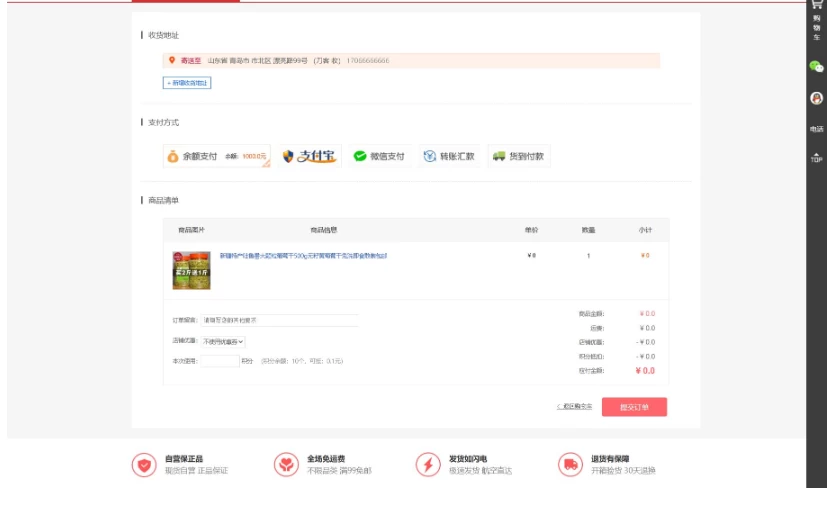
Task: Click the 电话 phone sidebar item
Action: click(x=816, y=129)
